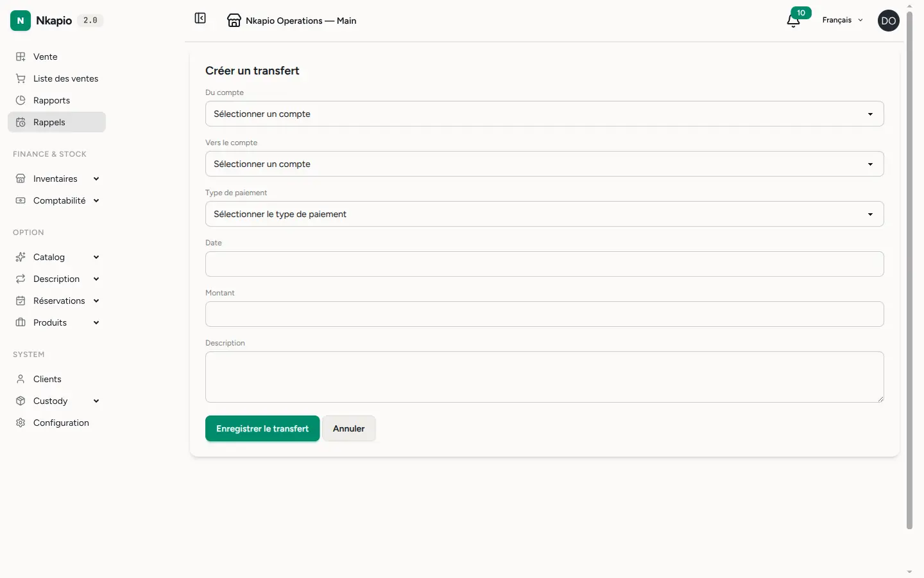Open the DO user avatar menu

[889, 21]
